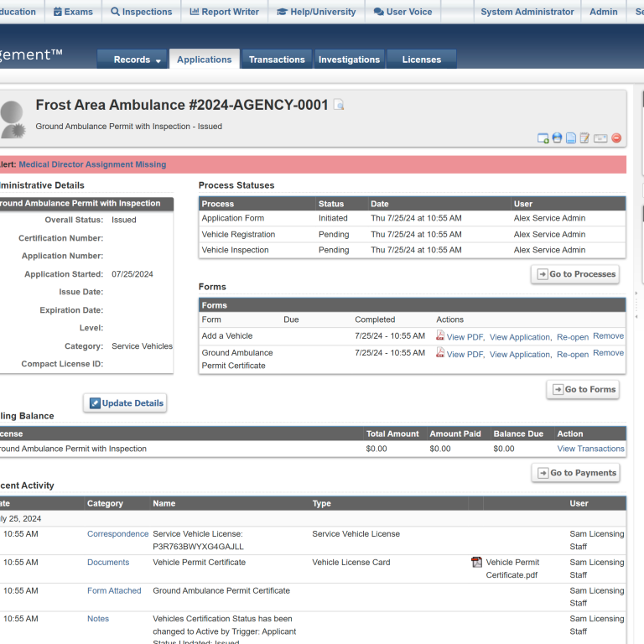Click PDF icon beside Vehicle Permit Certificate.pdf
The height and width of the screenshot is (644, 644).
tap(477, 563)
